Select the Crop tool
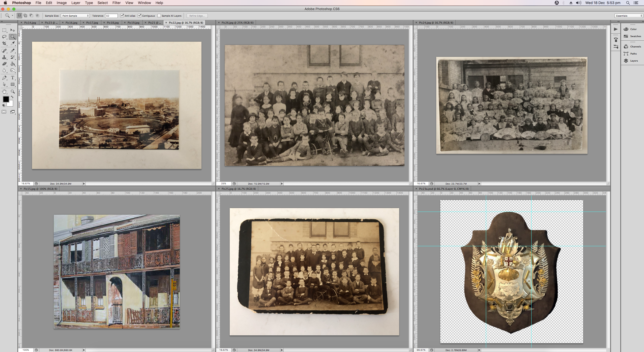Viewport: 644px width, 352px height. click(4, 43)
